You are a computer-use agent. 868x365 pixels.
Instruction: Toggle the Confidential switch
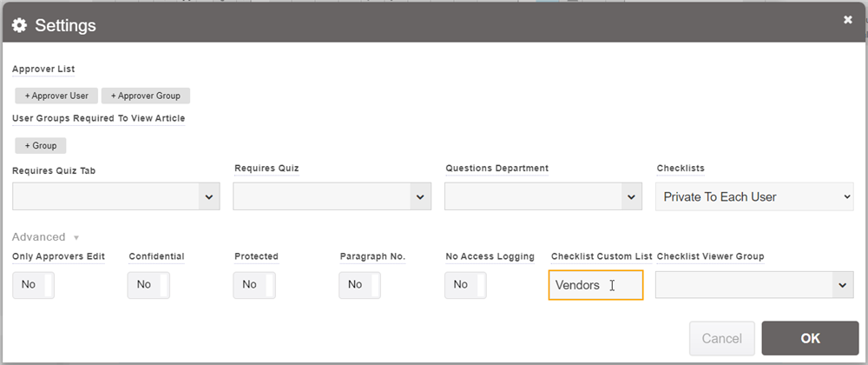(x=148, y=284)
